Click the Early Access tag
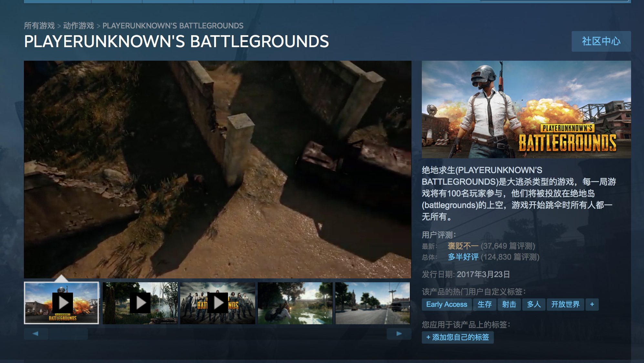 click(447, 304)
